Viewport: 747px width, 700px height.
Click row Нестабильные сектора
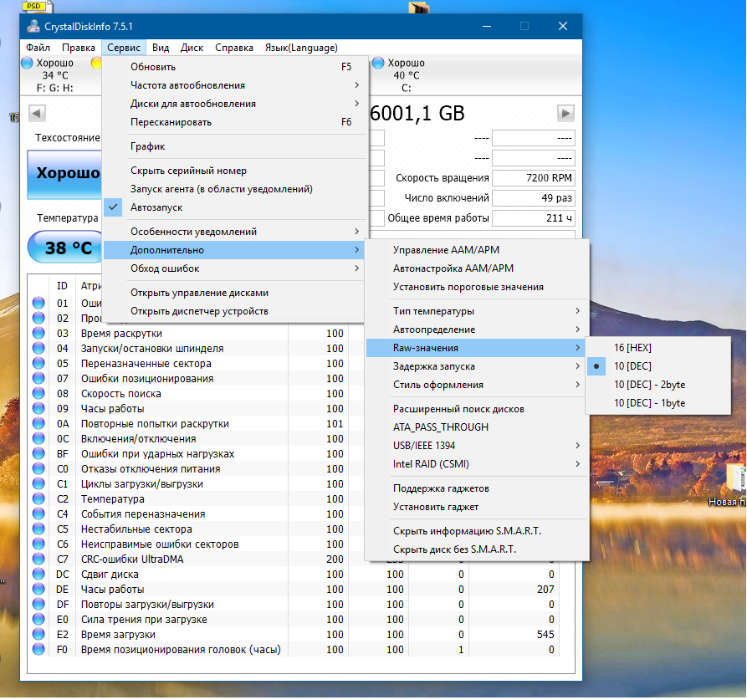(x=196, y=529)
